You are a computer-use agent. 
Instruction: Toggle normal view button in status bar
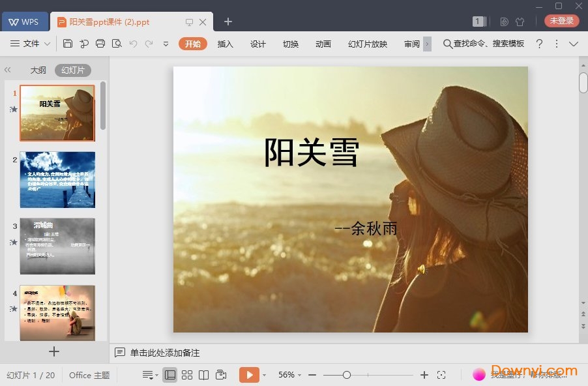(x=169, y=375)
